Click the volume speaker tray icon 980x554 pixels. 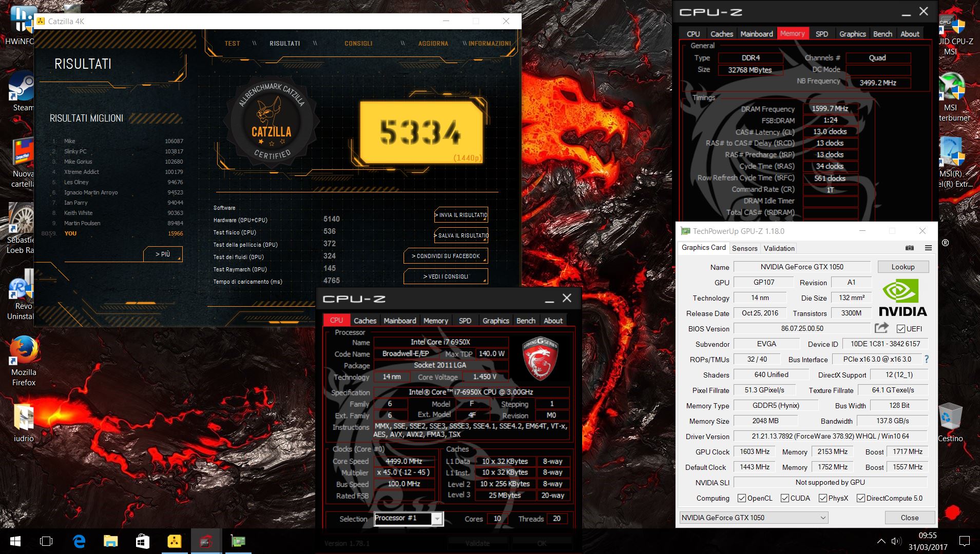coord(896,541)
